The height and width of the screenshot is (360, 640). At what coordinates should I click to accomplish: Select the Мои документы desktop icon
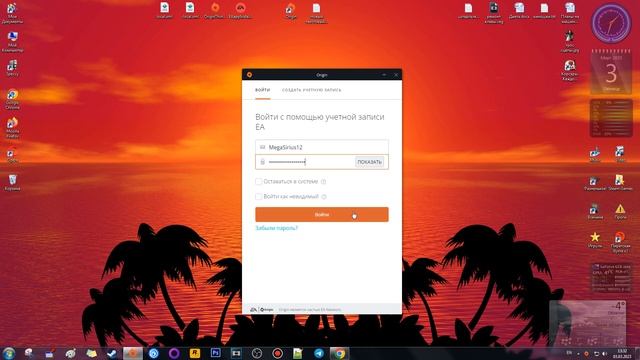[x=12, y=13]
